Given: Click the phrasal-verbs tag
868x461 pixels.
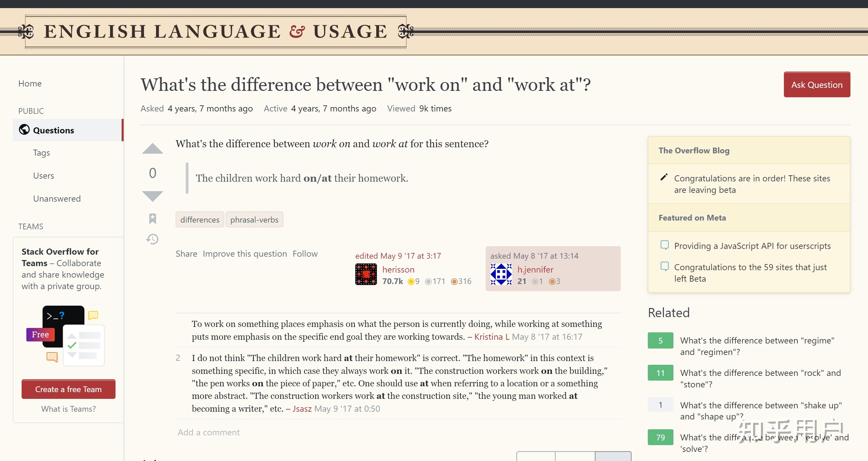Looking at the screenshot, I should (x=254, y=219).
